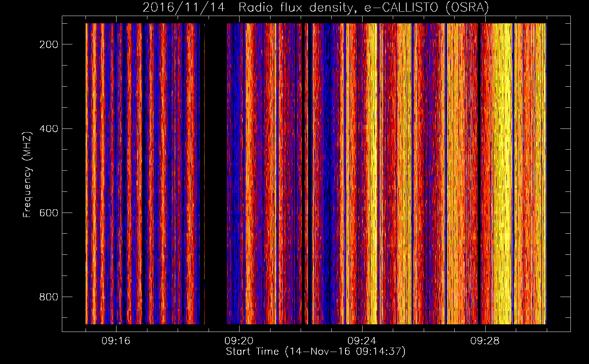Click the "Start Time (14-Nov-16 09:14:37)" x-axis label
Viewport: 589px width, 364px height.
(x=316, y=352)
